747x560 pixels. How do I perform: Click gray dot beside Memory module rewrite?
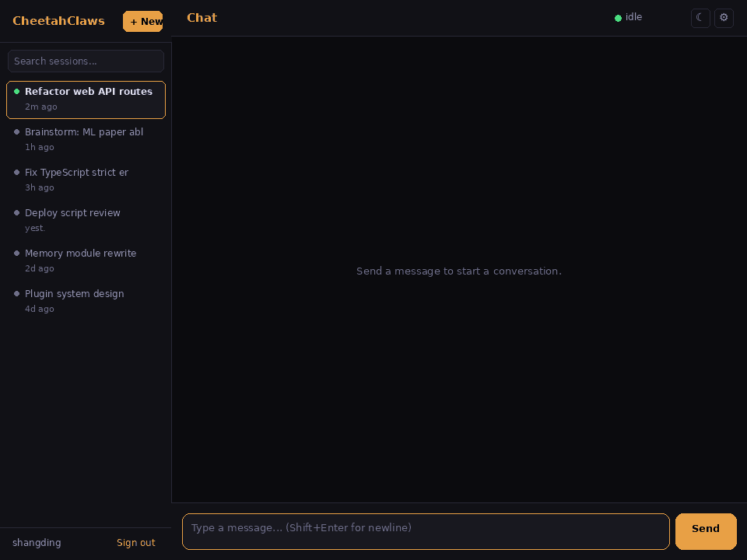click(16, 254)
